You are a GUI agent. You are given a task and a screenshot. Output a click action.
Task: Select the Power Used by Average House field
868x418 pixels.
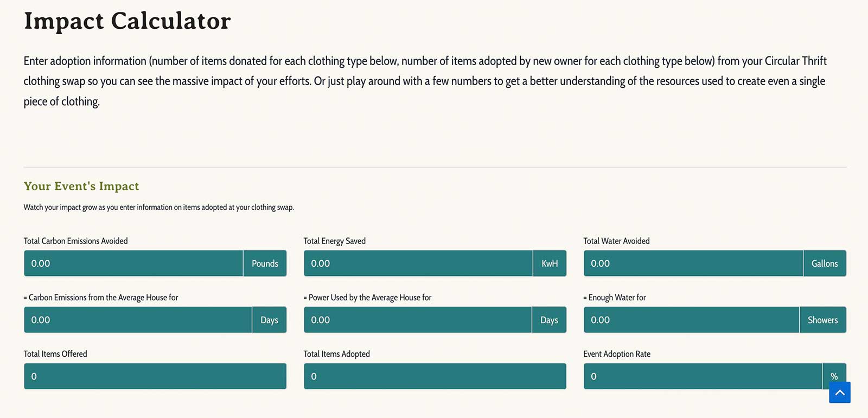[x=418, y=320]
